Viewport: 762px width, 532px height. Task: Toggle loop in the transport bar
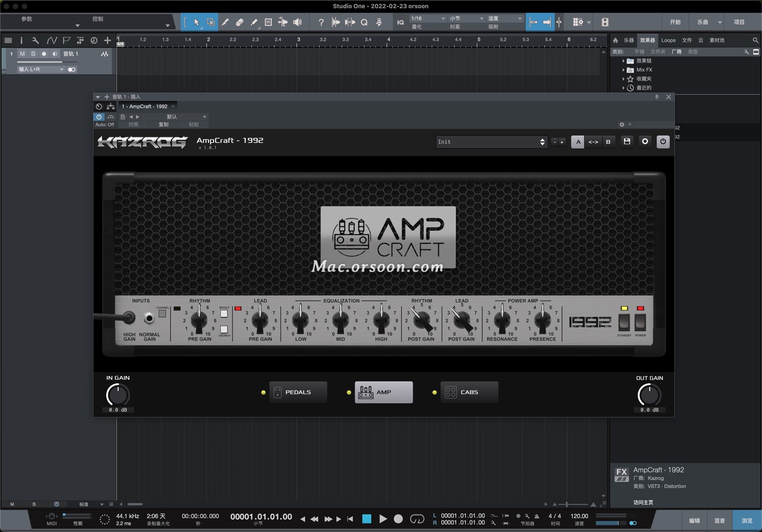click(x=417, y=519)
